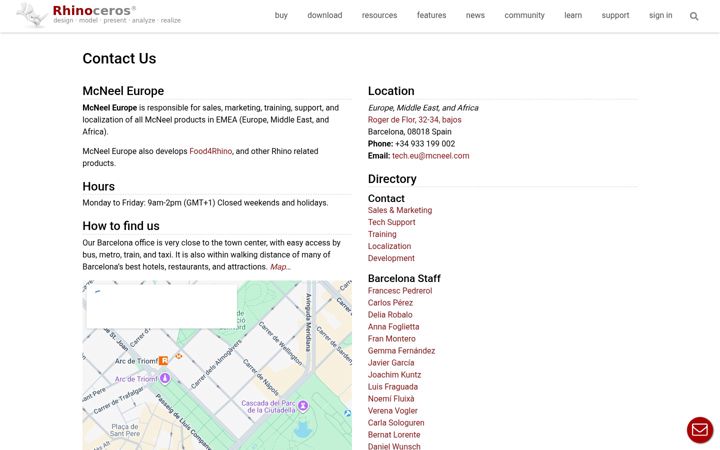
Task: Open the red mail contact button
Action: [x=700, y=430]
